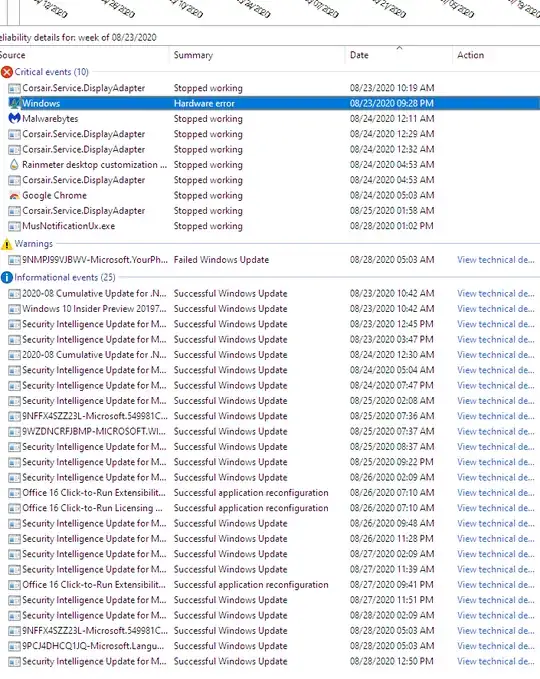View technical details for Windows 10 Insider Preview
The width and height of the screenshot is (540, 679).
pos(495,309)
